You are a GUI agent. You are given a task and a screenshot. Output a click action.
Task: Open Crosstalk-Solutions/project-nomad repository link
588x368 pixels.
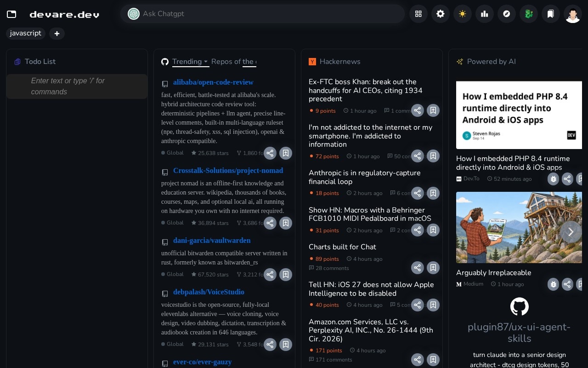[x=228, y=171]
